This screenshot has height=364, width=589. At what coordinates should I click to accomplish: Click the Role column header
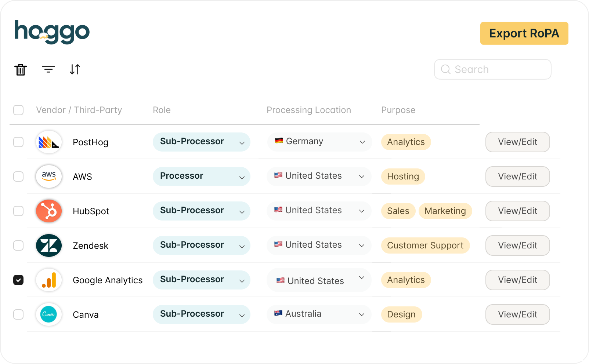[162, 110]
